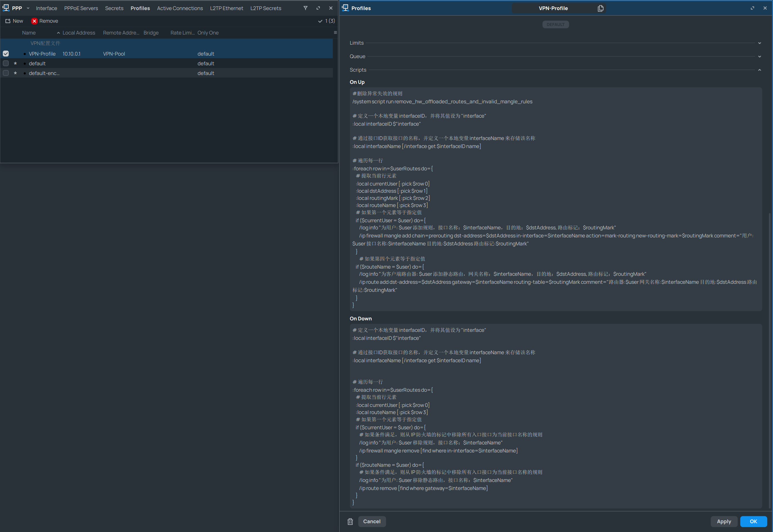This screenshot has width=773, height=532.
Task: Click the copy icon next to VPN-Profile title
Action: point(600,8)
